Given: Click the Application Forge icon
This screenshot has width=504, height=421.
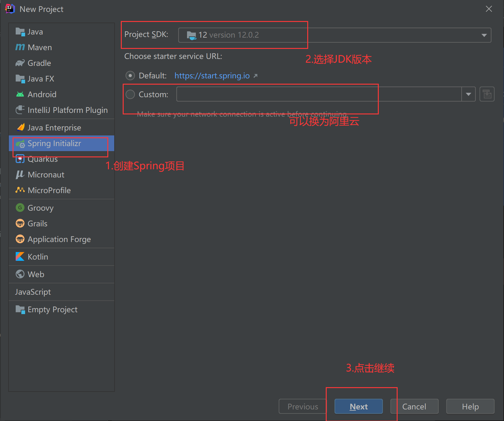Looking at the screenshot, I should click(20, 239).
